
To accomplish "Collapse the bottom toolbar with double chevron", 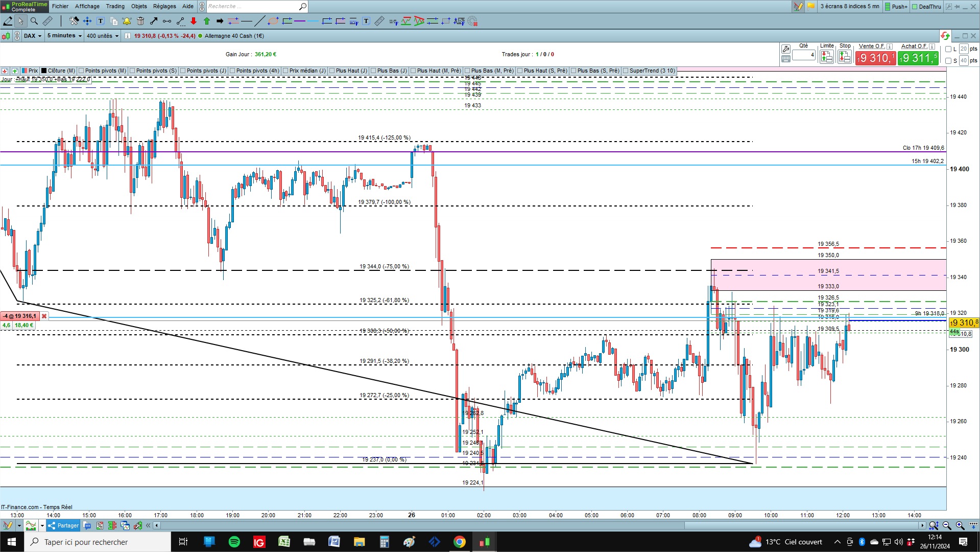I will (148, 525).
